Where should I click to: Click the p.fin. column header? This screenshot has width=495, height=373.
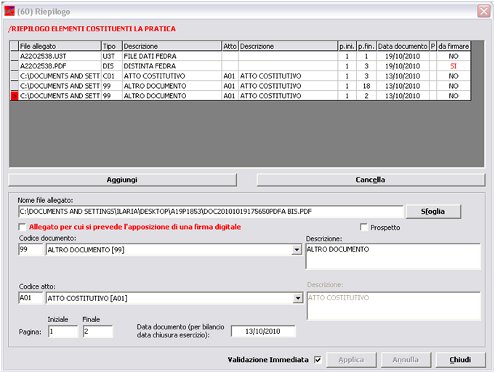pos(366,46)
